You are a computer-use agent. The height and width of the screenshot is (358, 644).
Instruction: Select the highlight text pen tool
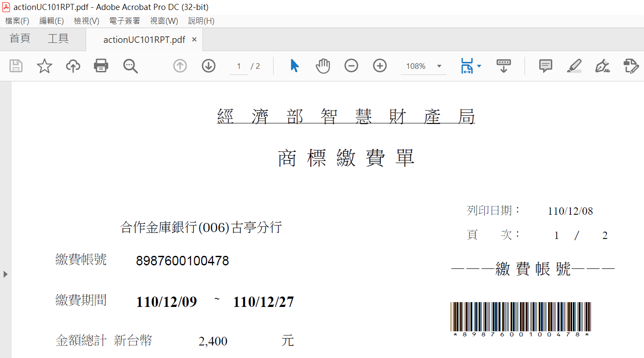pos(574,66)
